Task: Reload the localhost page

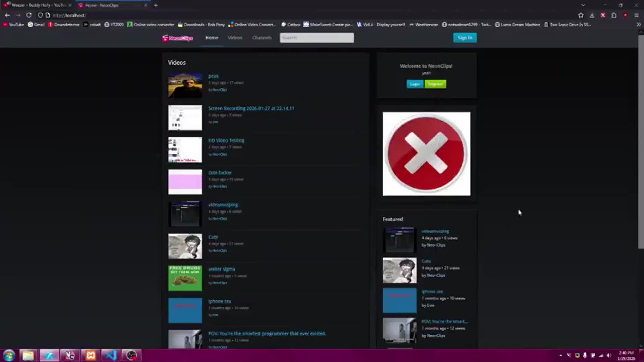Action: pyautogui.click(x=29, y=15)
